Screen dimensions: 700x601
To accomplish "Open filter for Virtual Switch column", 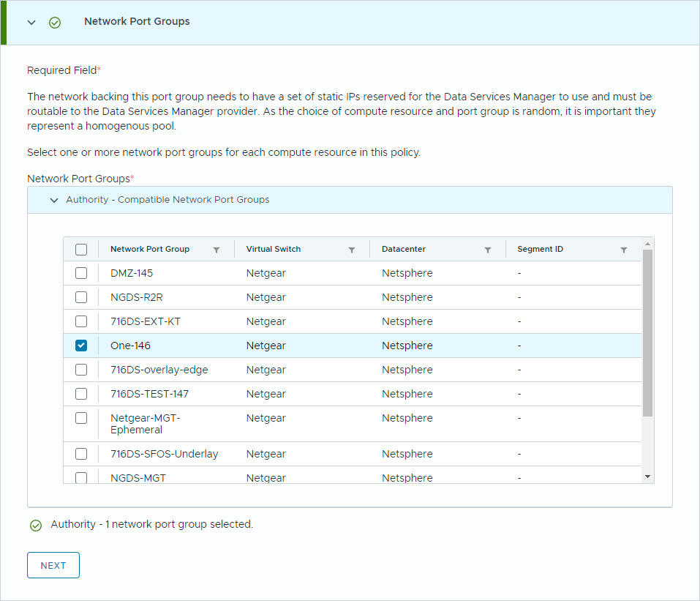I will click(x=352, y=250).
